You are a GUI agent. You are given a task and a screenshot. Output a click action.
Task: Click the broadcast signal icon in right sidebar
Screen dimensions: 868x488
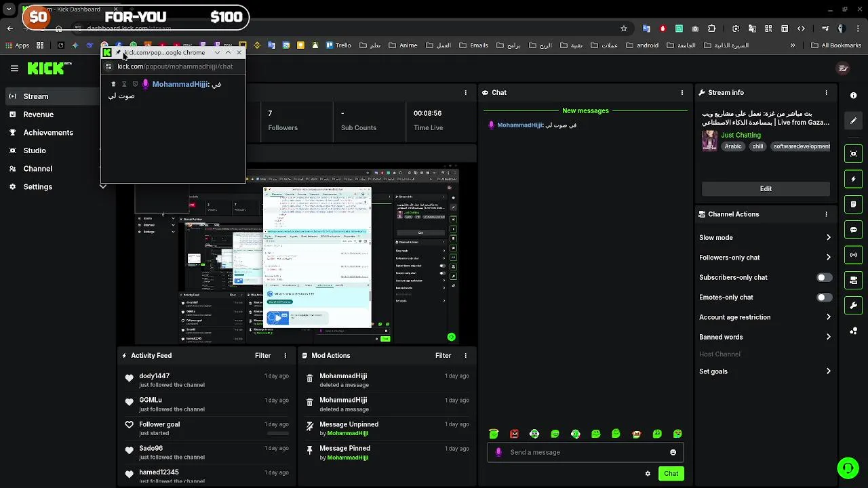[853, 255]
